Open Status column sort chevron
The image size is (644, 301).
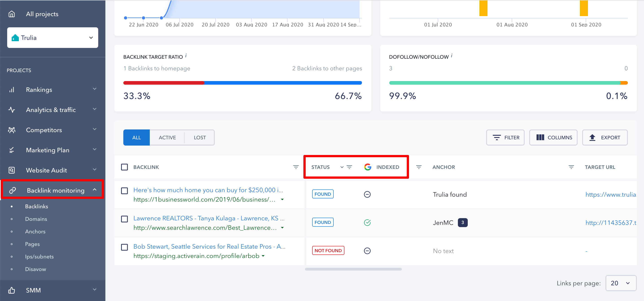(x=342, y=167)
